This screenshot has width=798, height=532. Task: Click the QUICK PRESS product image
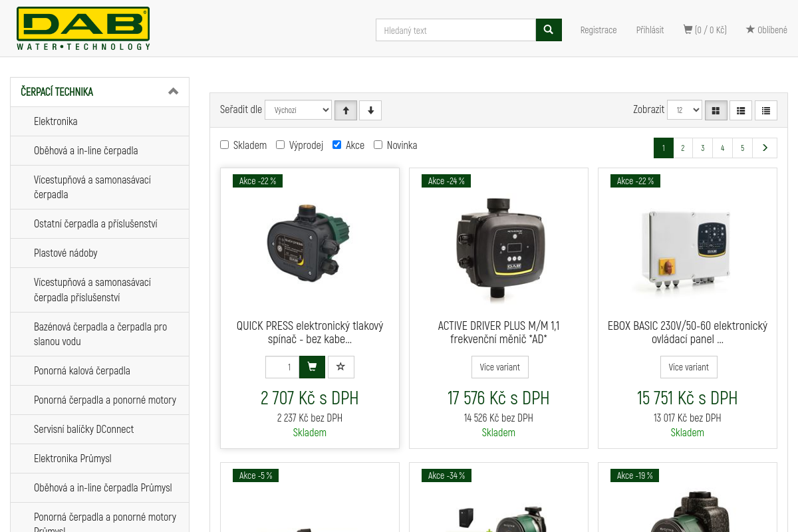(310, 243)
